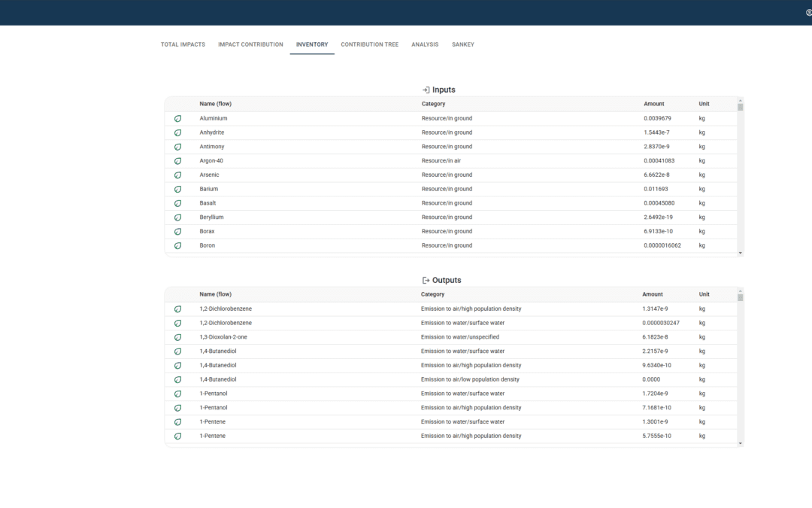
Task: Click the leaf icon for Boron
Action: click(x=177, y=245)
